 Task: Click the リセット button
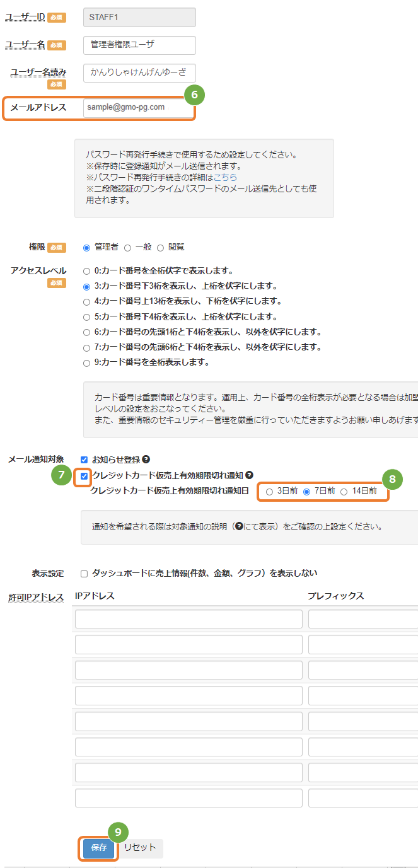[140, 848]
